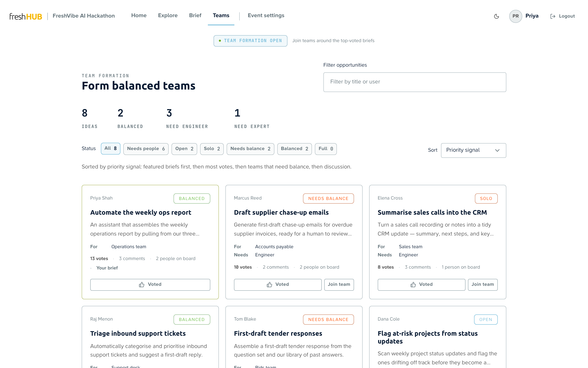Image resolution: width=588 pixels, height=368 pixels.
Task: Click the 3 Need Engineer stat
Action: click(x=187, y=119)
